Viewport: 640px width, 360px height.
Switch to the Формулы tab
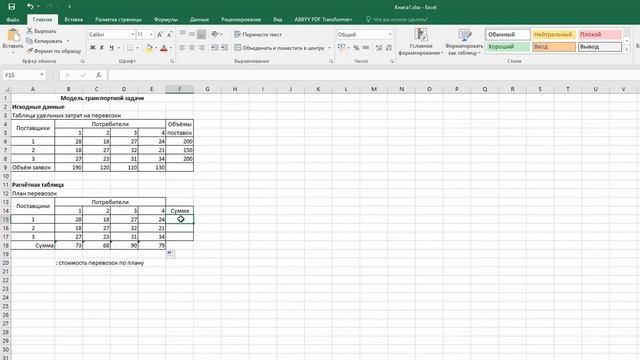(166, 19)
